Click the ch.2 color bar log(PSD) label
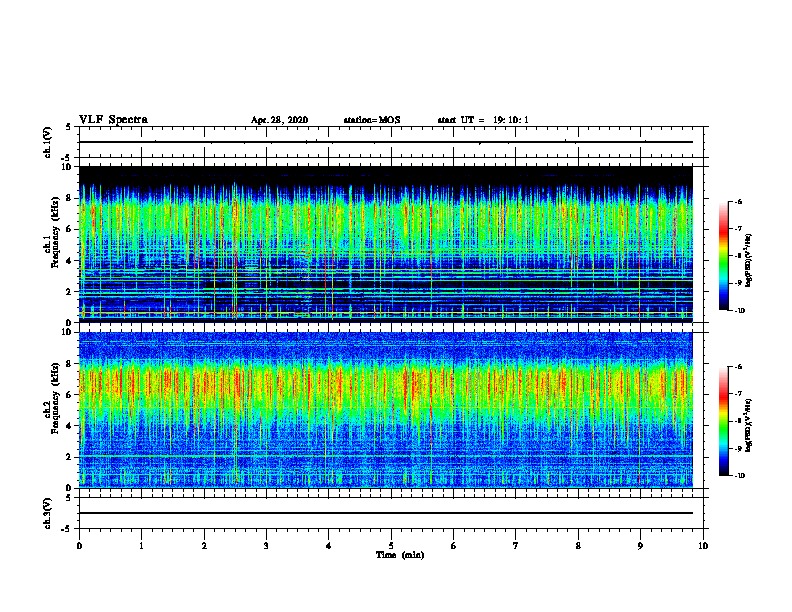This screenshot has height=612, width=792. pyautogui.click(x=749, y=425)
